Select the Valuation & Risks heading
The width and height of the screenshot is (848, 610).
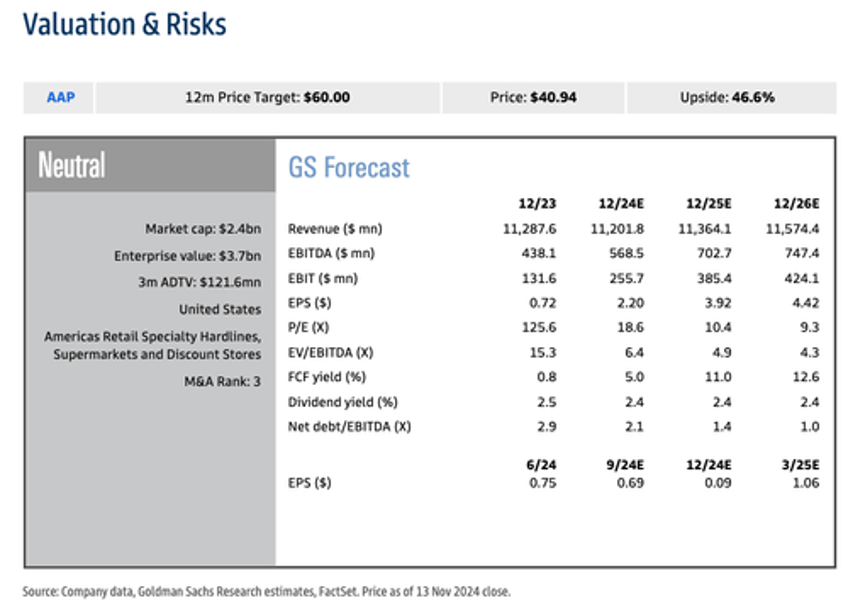[x=124, y=25]
